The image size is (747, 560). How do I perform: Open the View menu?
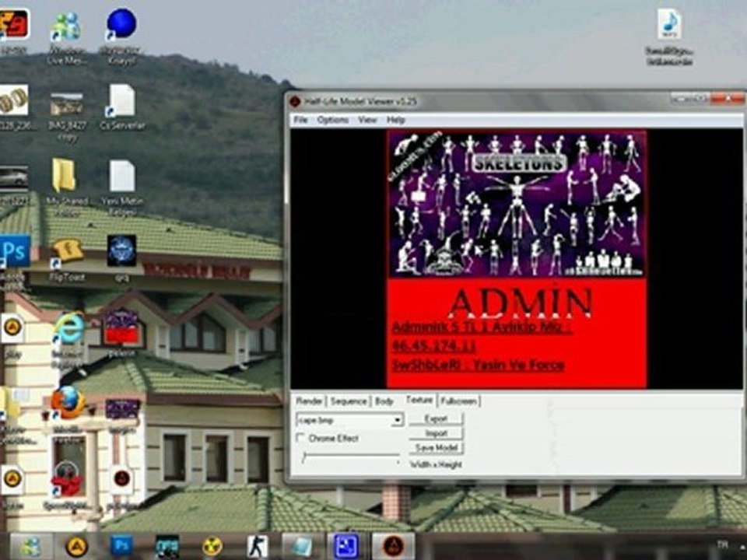[367, 120]
